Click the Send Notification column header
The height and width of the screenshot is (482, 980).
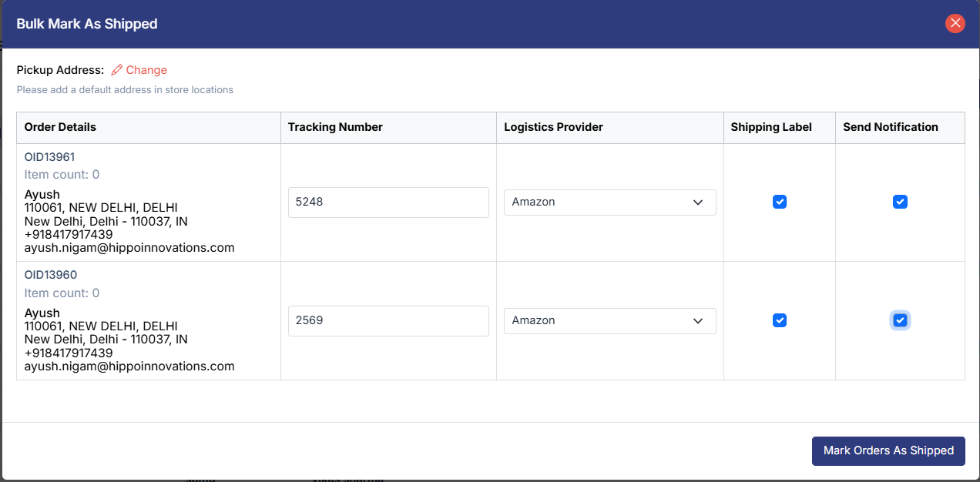891,127
